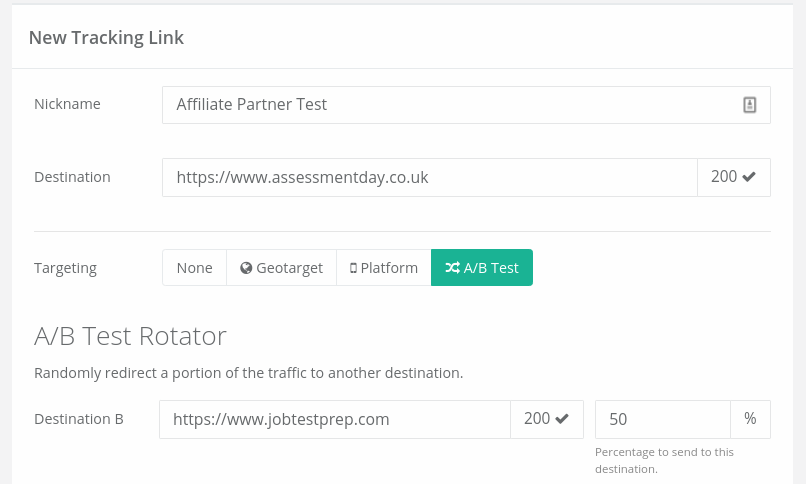Click the globe icon on Geotarget

246,268
